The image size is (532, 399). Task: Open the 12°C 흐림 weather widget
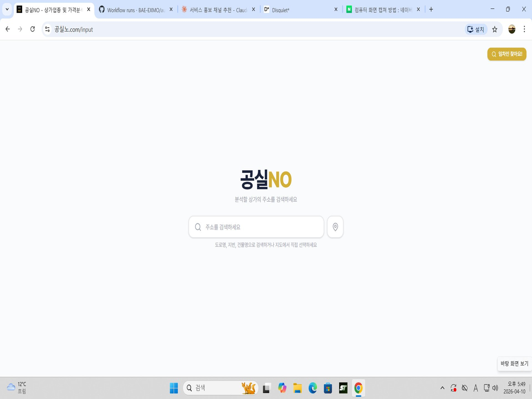click(17, 388)
